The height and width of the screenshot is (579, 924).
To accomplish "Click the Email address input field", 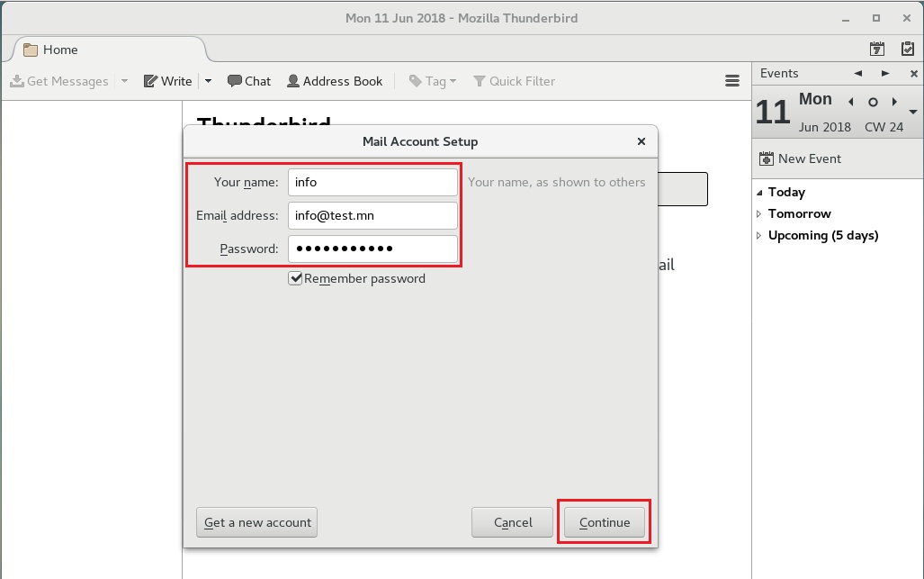I will pos(372,216).
